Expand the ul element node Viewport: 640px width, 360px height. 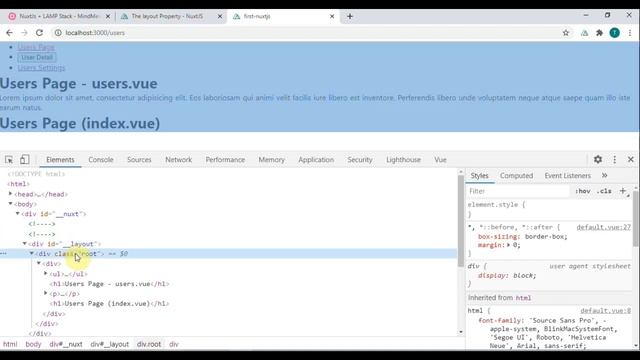46,273
